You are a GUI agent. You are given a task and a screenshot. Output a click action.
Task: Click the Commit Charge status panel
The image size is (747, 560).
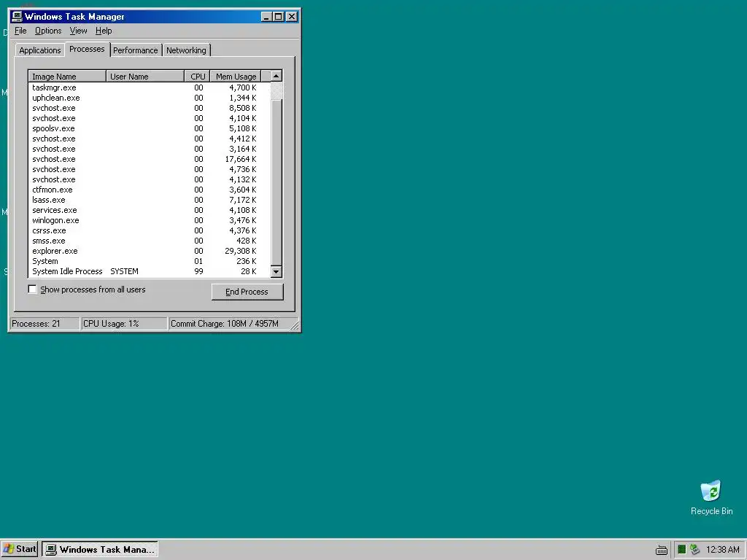point(230,324)
